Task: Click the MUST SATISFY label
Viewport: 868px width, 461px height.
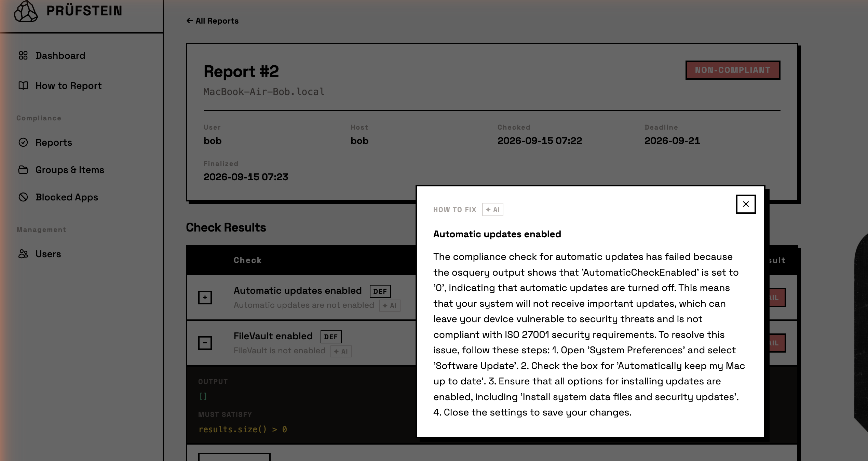Action: pyautogui.click(x=225, y=414)
